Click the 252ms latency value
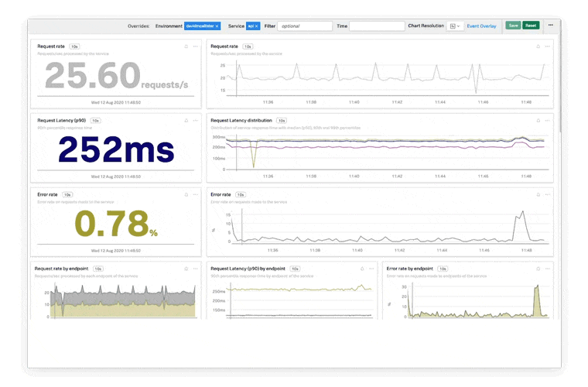 pos(116,149)
